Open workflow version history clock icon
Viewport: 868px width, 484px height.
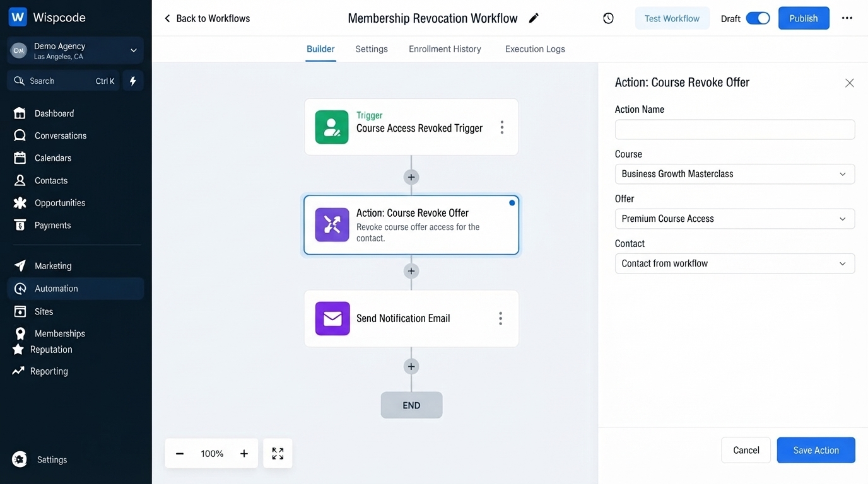point(608,18)
